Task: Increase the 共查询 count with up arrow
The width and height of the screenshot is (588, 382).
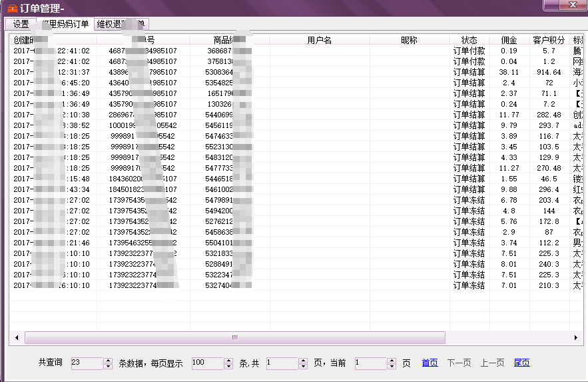Action: 108,361
